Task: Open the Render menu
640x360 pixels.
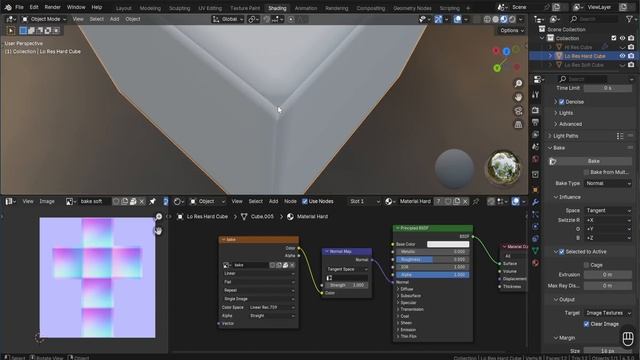Action: pyautogui.click(x=53, y=7)
